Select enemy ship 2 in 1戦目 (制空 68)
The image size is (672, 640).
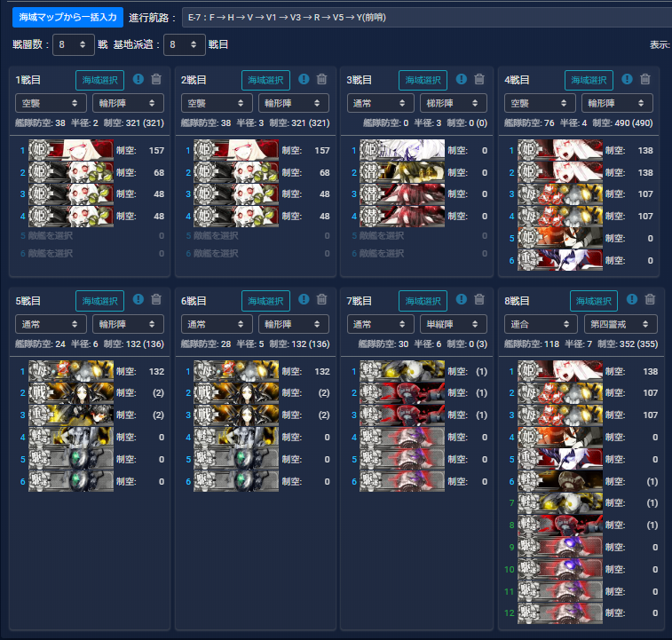71,172
